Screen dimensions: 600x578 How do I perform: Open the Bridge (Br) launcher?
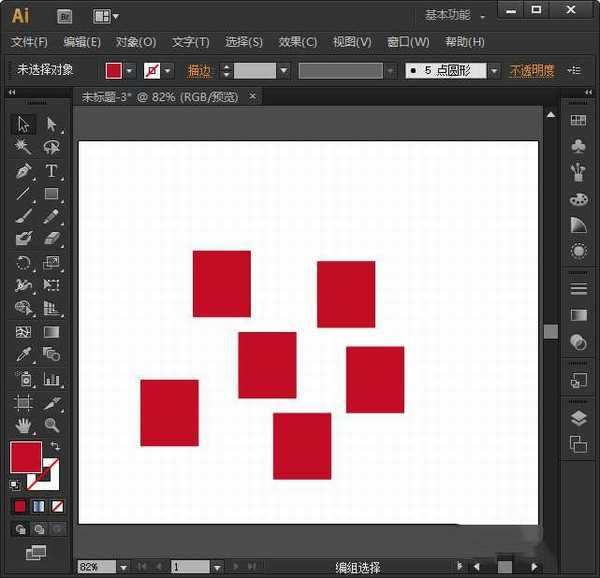[x=65, y=16]
